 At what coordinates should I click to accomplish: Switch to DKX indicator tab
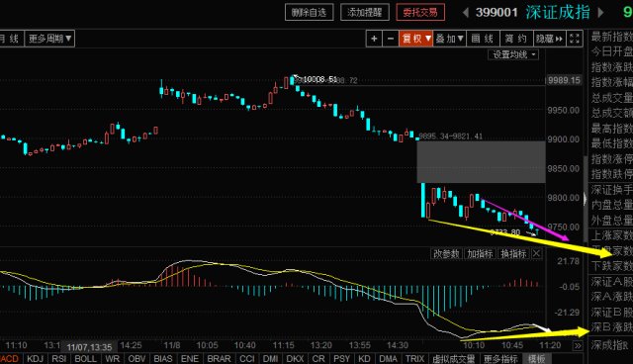[295, 359]
